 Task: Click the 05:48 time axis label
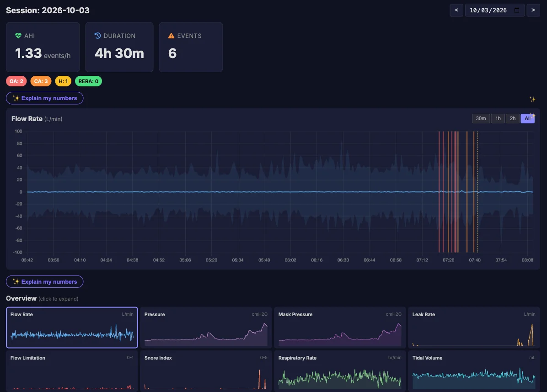264,260
